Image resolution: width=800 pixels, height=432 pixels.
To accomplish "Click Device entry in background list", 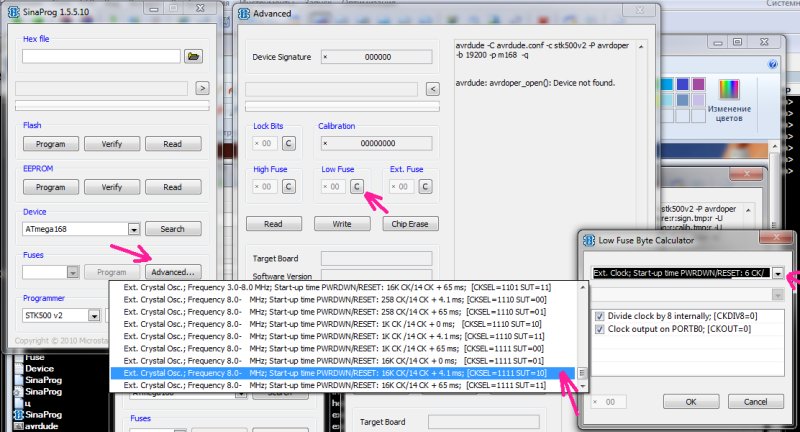I will pos(39,368).
